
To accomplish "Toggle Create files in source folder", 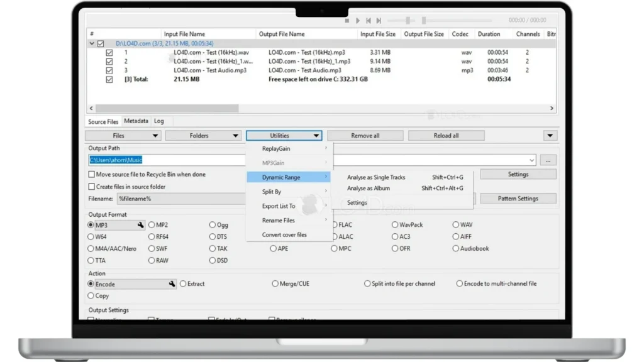I will 92,187.
